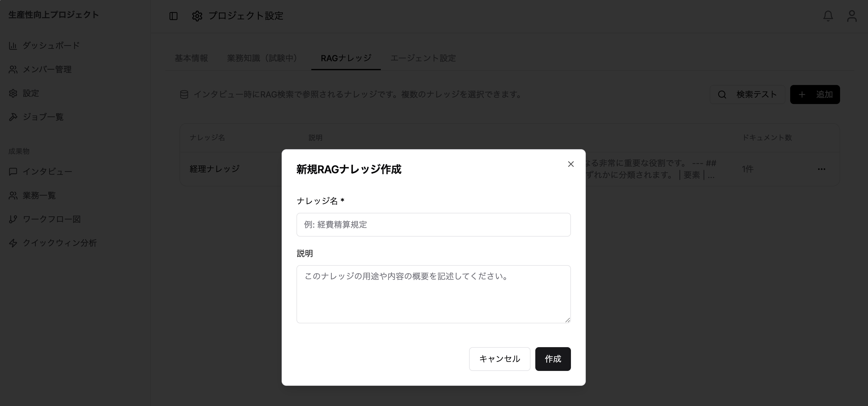Click the キャンセル button
Viewport: 868px width, 406px height.
tap(499, 359)
